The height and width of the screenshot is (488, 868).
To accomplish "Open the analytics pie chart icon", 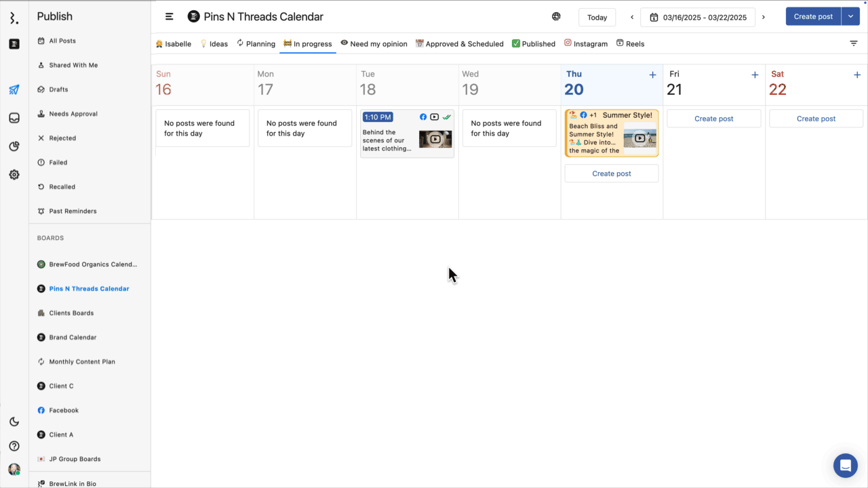I will coord(14,146).
